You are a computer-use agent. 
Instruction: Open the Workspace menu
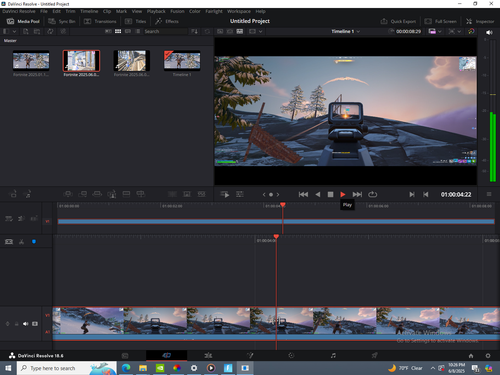pyautogui.click(x=239, y=11)
